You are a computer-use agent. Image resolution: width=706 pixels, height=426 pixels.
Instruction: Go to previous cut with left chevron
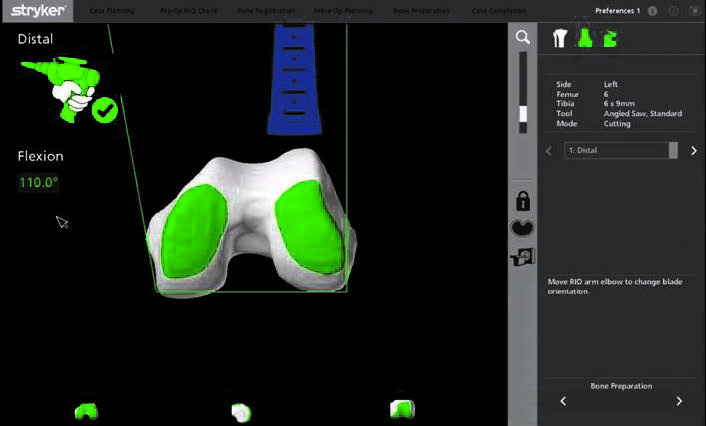(x=548, y=151)
